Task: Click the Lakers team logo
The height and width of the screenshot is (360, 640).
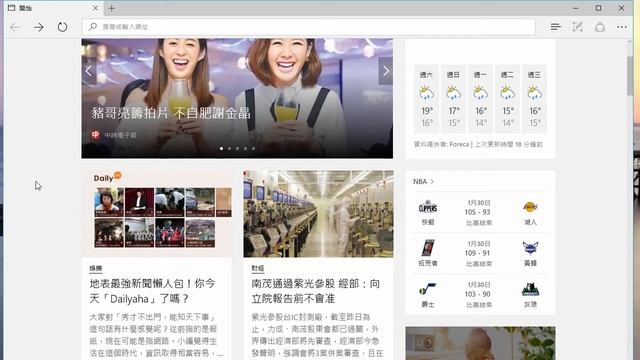Action: click(x=530, y=207)
